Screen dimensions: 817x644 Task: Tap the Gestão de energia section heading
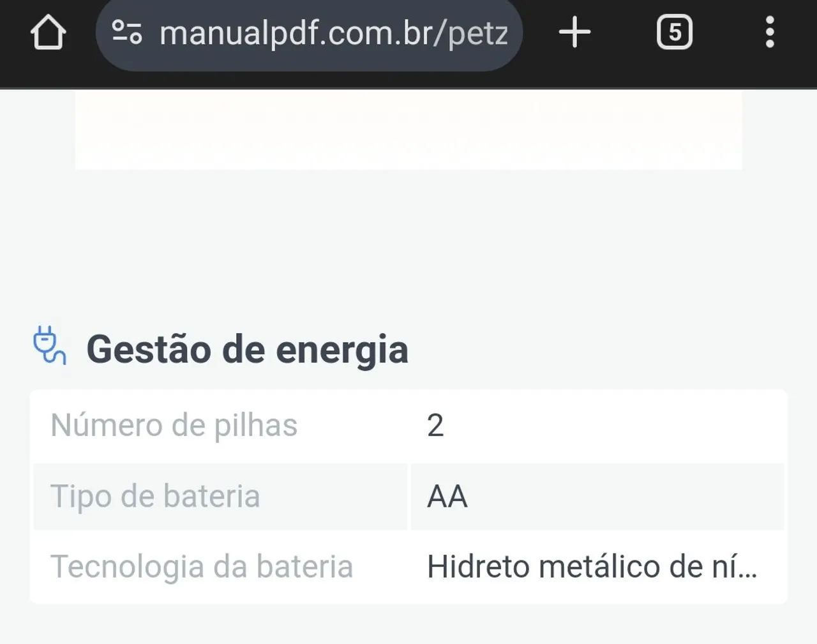[248, 348]
